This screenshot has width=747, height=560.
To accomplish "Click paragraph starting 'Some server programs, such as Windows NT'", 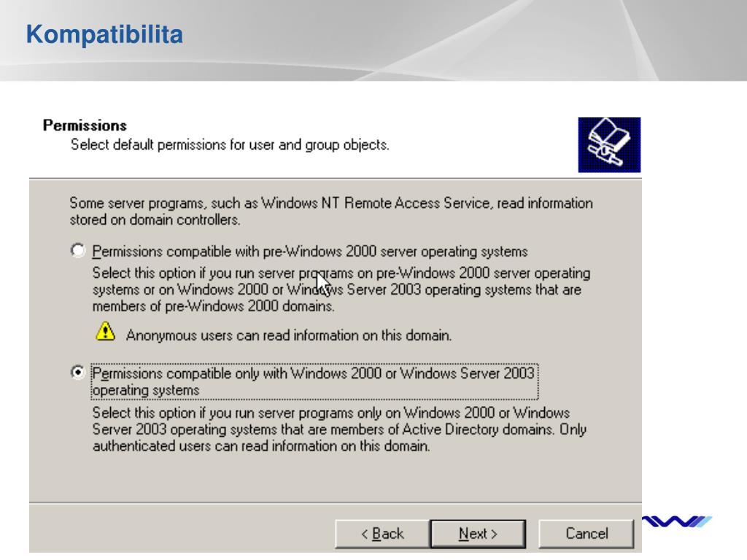I will [x=331, y=211].
